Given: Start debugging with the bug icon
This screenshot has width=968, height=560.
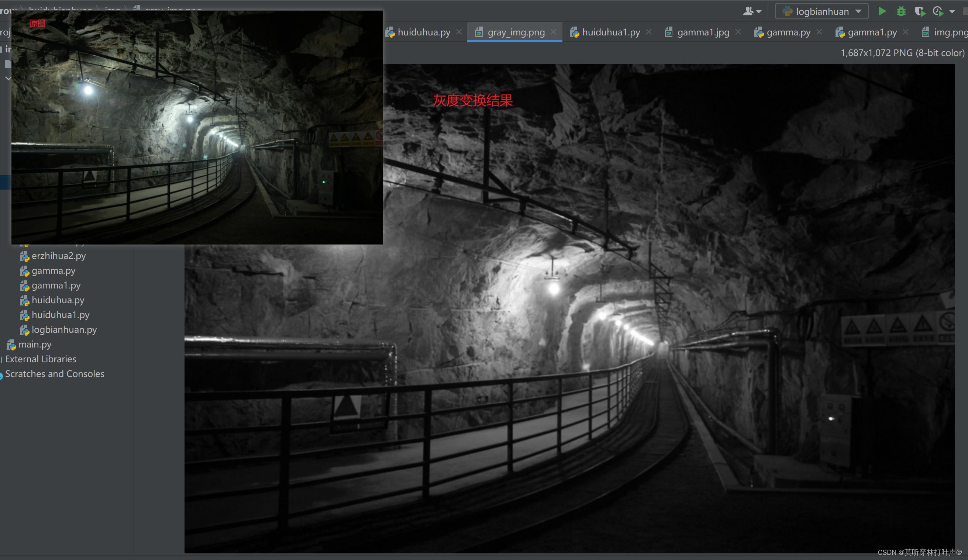Looking at the screenshot, I should pos(901,11).
